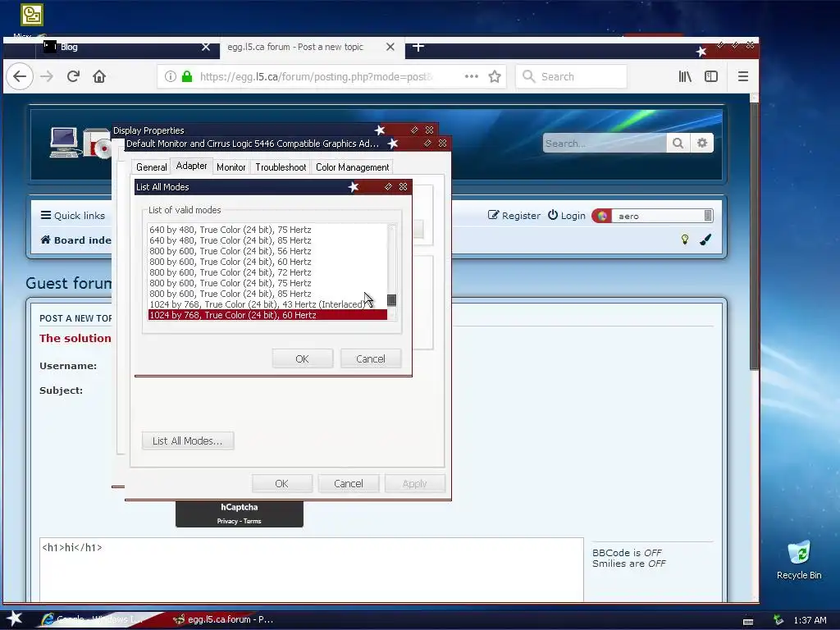The image size is (840, 630).
Task: Select 640 by 480, 85 Hertz mode
Action: [267, 240]
